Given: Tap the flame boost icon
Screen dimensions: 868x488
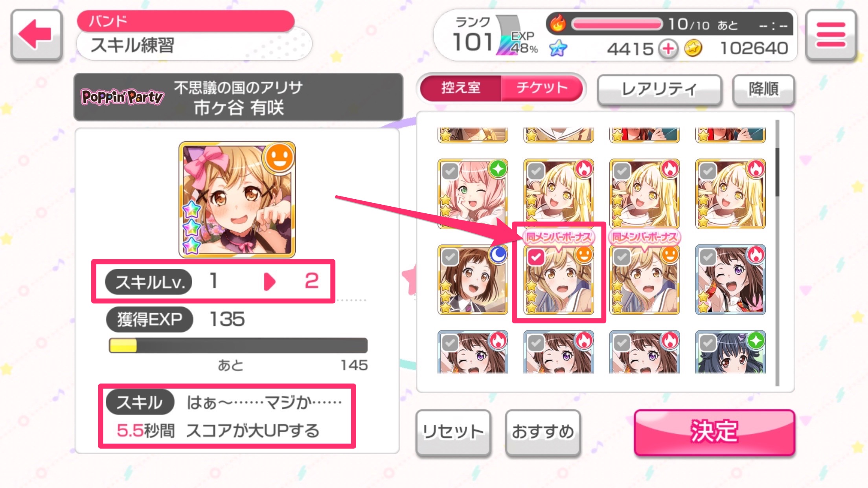Looking at the screenshot, I should point(557,24).
